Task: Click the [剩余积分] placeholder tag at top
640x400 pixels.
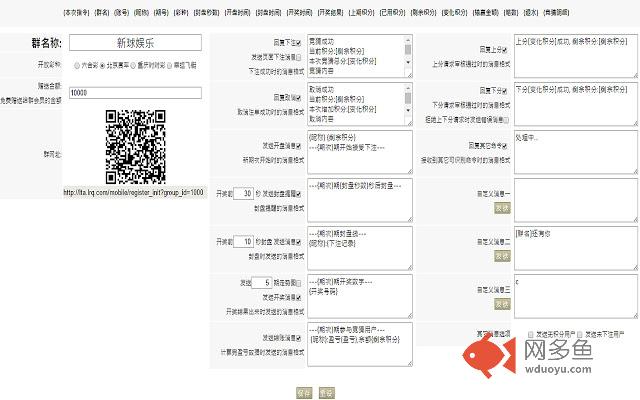Action: click(423, 13)
